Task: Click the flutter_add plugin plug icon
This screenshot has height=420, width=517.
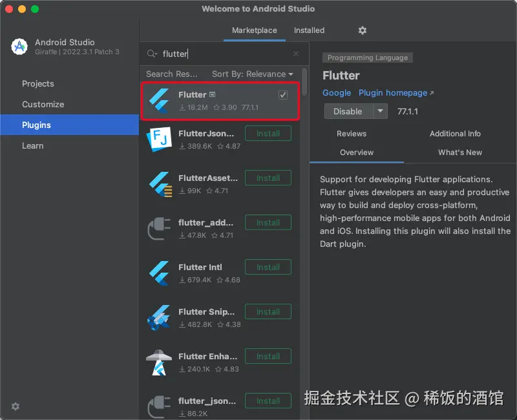Action: point(159,229)
